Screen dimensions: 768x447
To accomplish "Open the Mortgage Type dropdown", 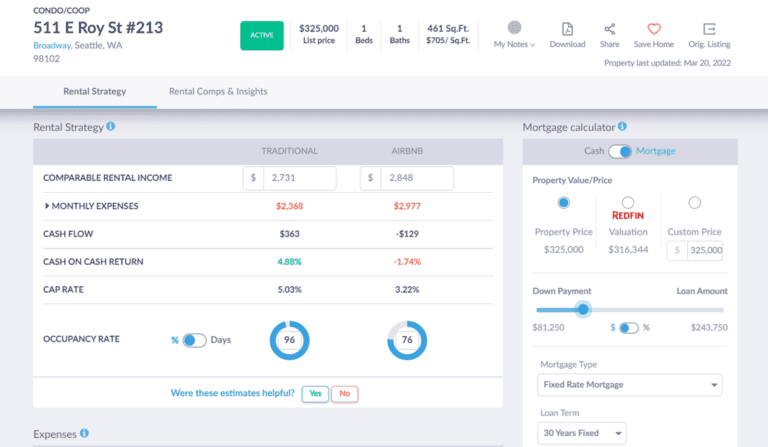I will tap(629, 385).
